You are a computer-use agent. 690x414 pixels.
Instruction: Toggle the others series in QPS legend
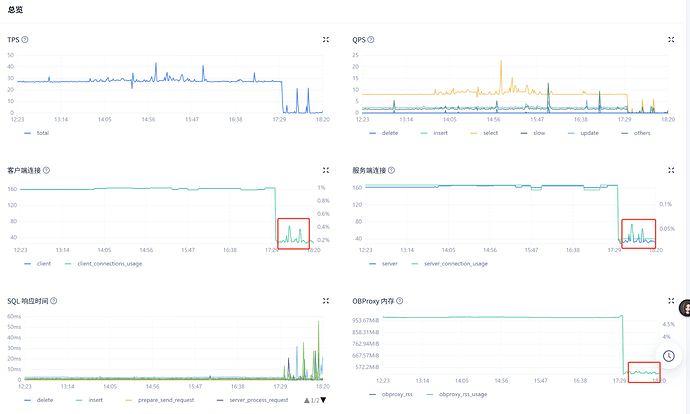(636, 133)
